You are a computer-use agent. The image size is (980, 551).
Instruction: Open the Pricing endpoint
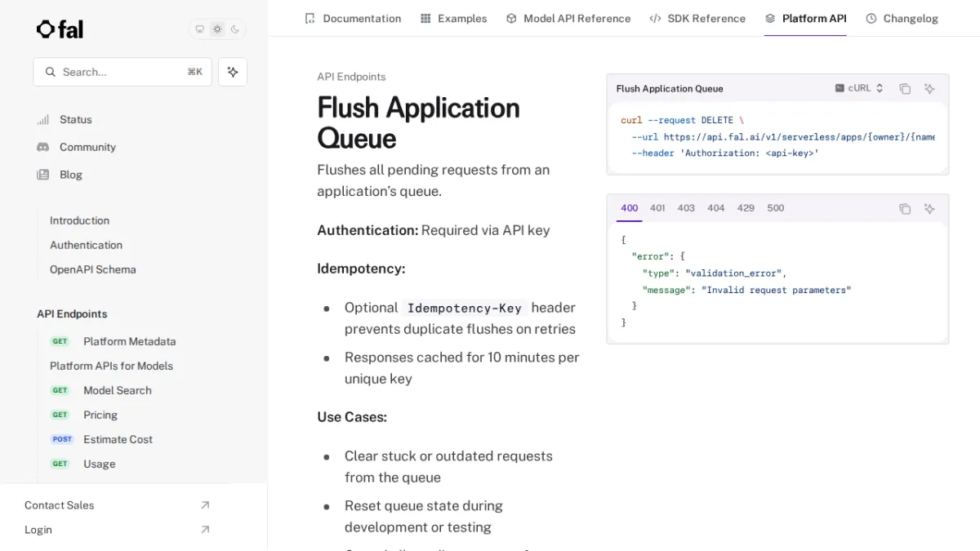(100, 415)
